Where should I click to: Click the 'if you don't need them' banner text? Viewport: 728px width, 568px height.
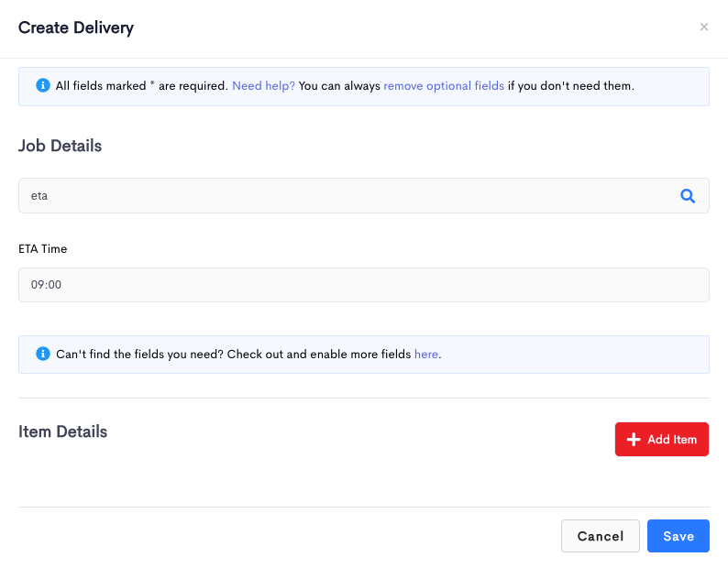point(570,86)
